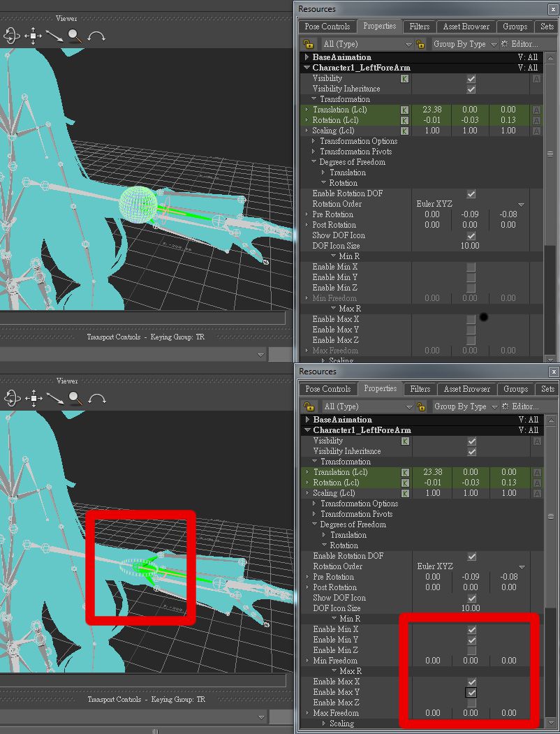Viewport: 560px width, 734px height.
Task: Click Translation (Lcl) X value 23.38, lower panel
Action: [433, 472]
